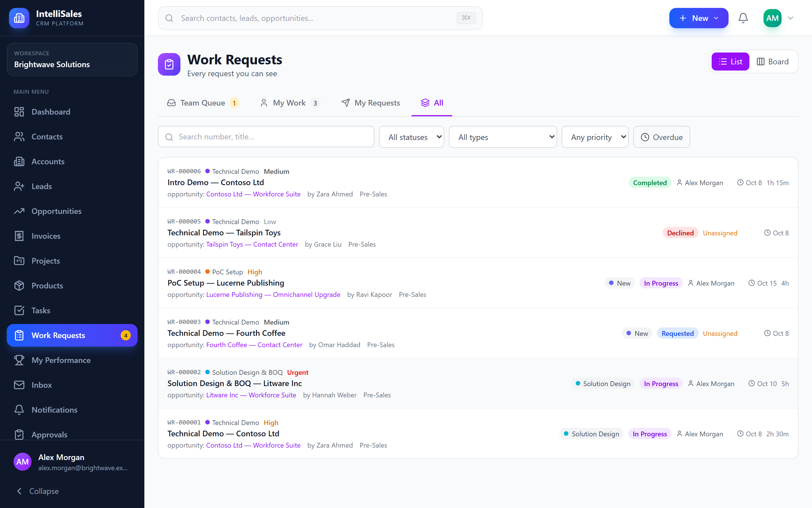The height and width of the screenshot is (508, 812).
Task: Expand the New button dropdown
Action: pyautogui.click(x=716, y=18)
